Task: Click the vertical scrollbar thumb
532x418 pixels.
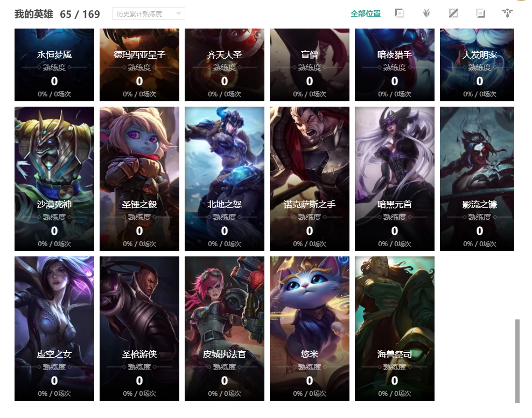Action: click(517, 361)
